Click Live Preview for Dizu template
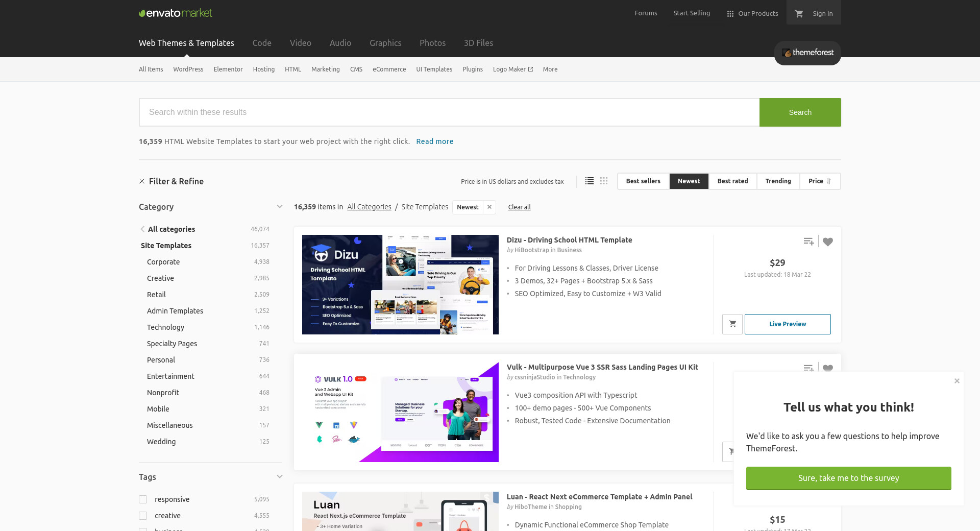The width and height of the screenshot is (980, 531). tap(788, 324)
